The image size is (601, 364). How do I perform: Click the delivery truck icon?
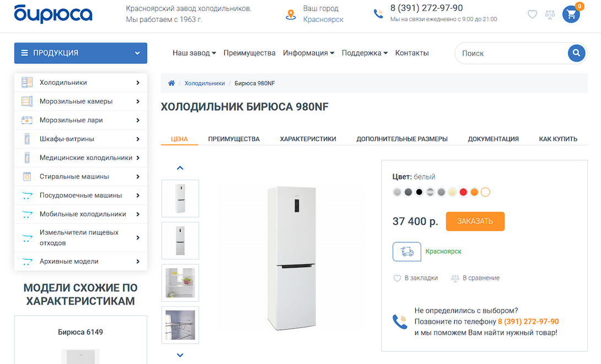click(407, 252)
